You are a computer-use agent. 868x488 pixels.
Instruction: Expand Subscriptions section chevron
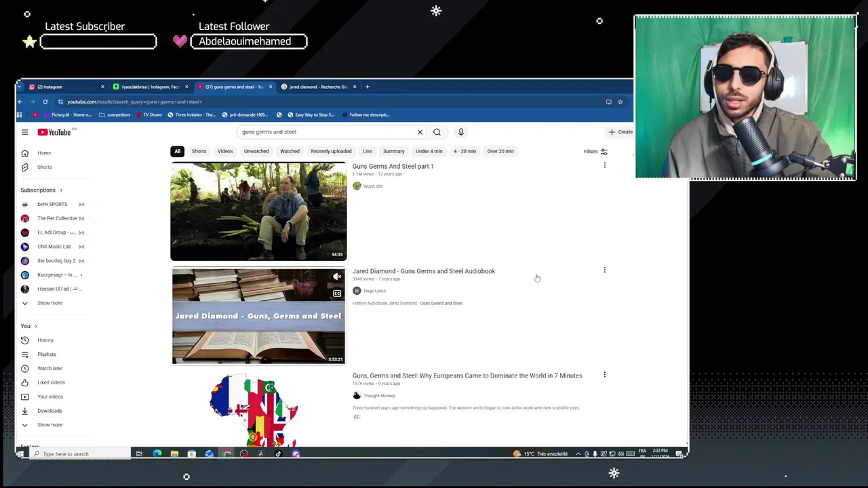pos(60,190)
